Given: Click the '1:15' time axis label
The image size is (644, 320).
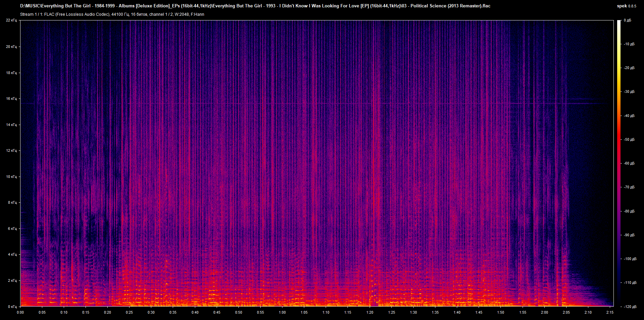Looking at the screenshot, I should point(348,312).
